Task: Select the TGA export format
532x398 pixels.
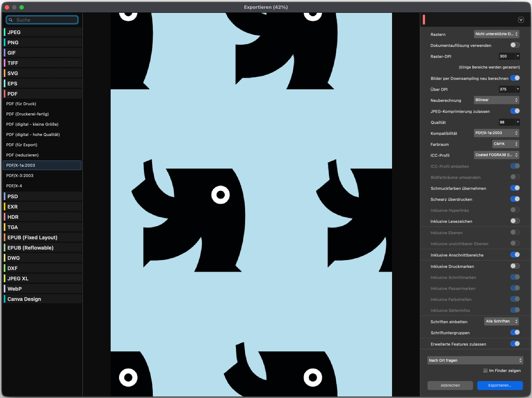Action: coord(43,227)
